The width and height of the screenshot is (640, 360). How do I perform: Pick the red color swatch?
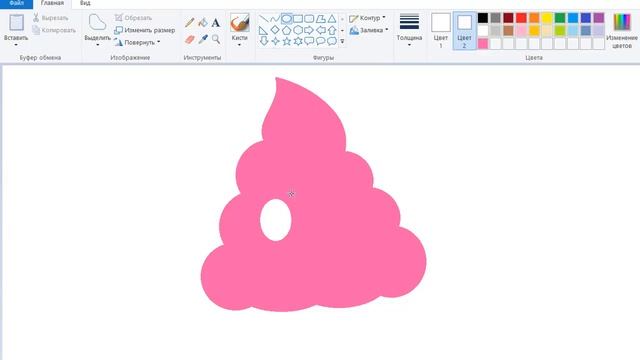pyautogui.click(x=521, y=18)
